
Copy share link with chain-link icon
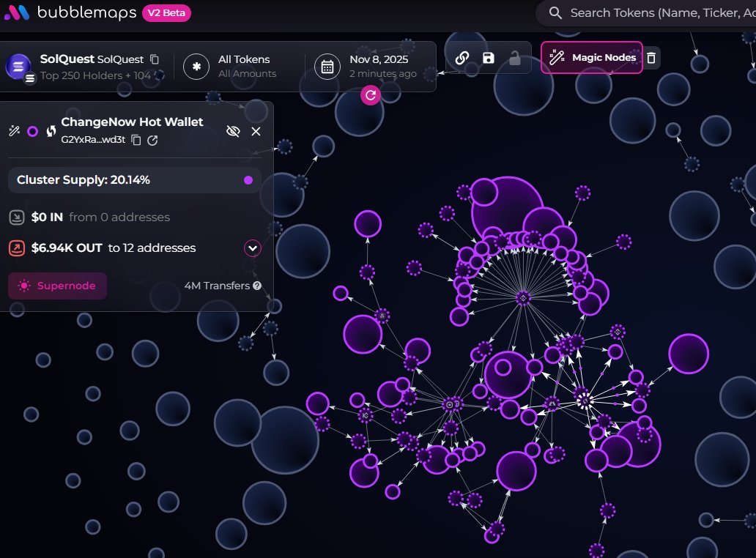pos(462,59)
